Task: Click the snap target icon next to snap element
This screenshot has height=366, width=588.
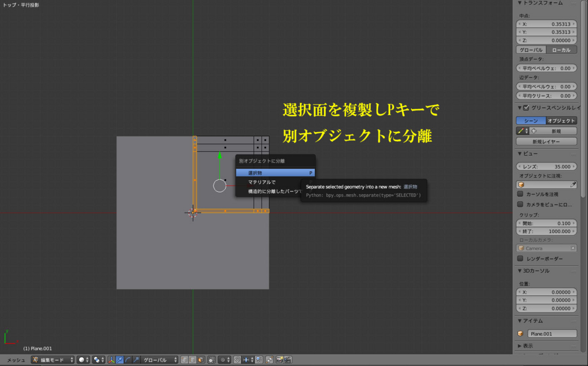Action: click(x=259, y=360)
